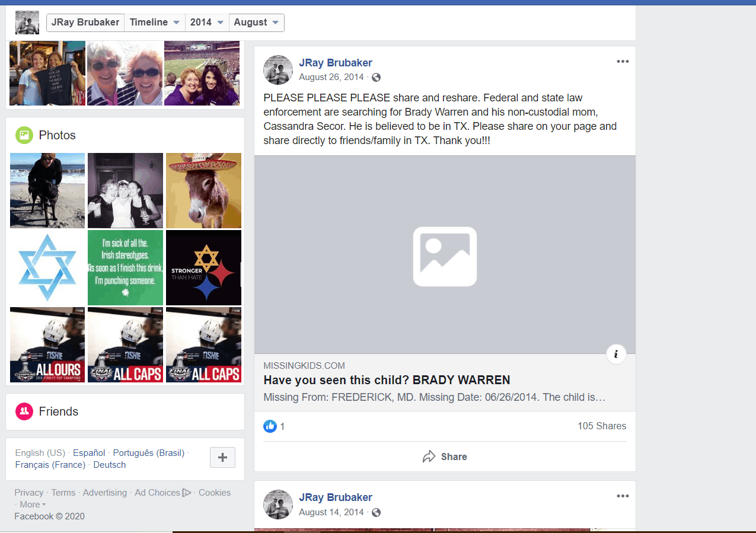Expand the More footer dropdown
Screen dimensions: 756x533
[x=33, y=505]
